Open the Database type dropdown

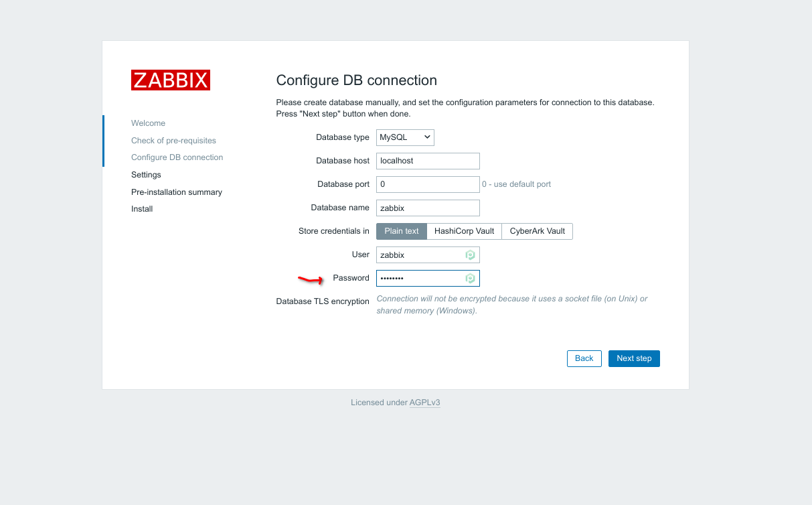(x=405, y=137)
